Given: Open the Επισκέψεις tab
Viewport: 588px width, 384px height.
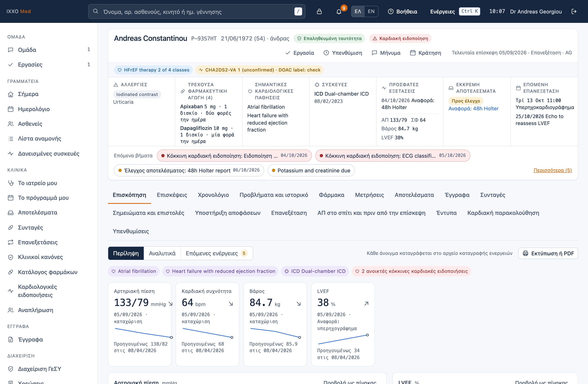Looking at the screenshot, I should coord(172,195).
